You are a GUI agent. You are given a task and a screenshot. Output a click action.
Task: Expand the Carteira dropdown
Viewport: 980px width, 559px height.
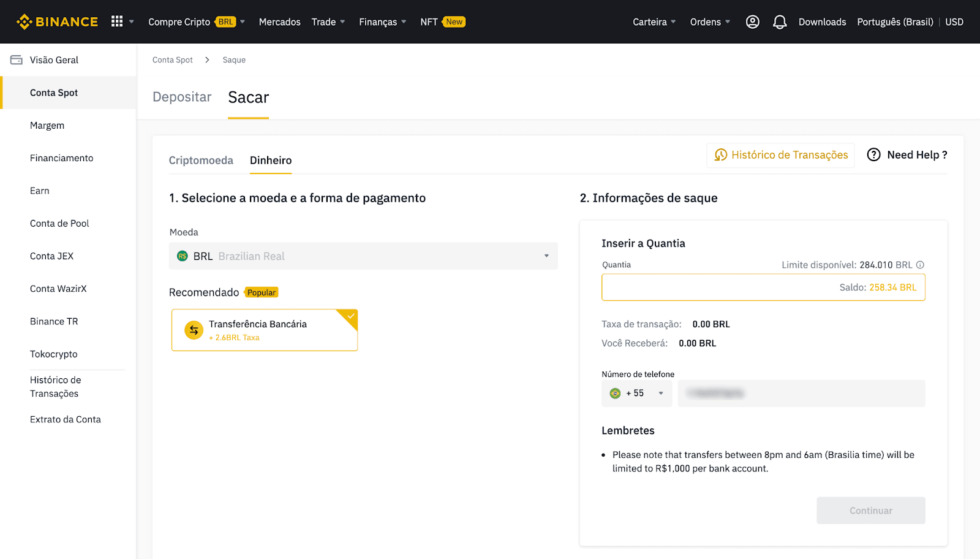(x=673, y=22)
